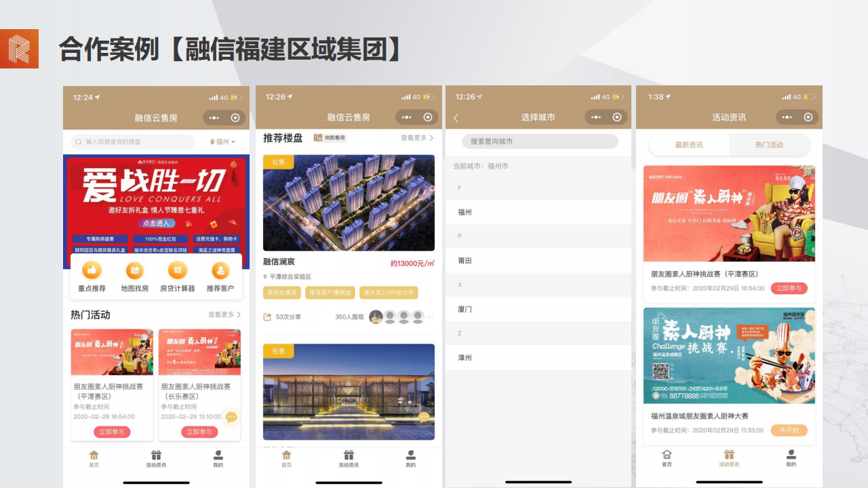Click 融信澜宸 property title
Image resolution: width=868 pixels, height=488 pixels.
coord(279,262)
